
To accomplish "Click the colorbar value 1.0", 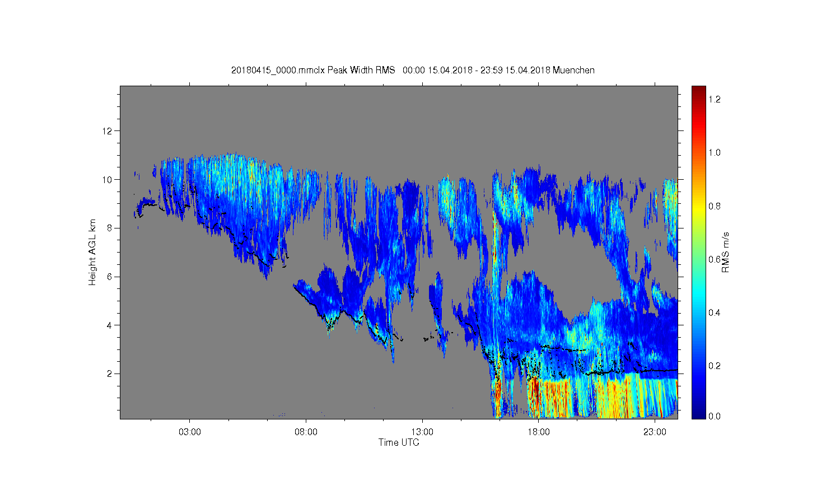I will [x=714, y=152].
